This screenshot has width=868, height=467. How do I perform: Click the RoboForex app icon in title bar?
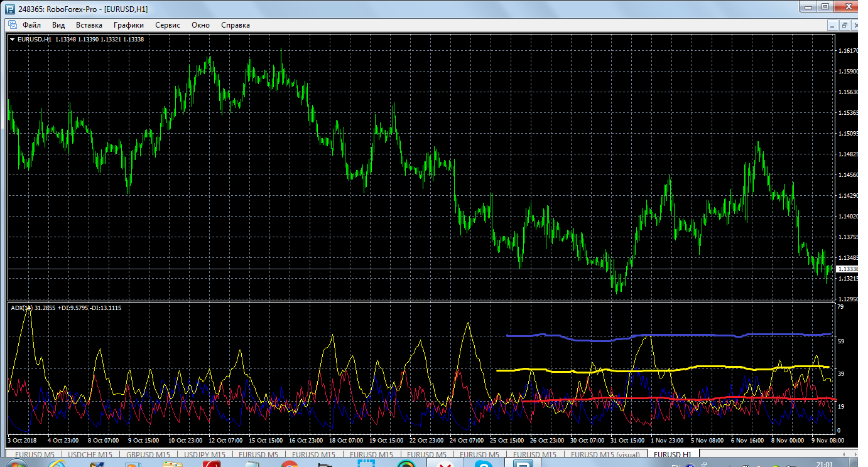click(x=9, y=9)
